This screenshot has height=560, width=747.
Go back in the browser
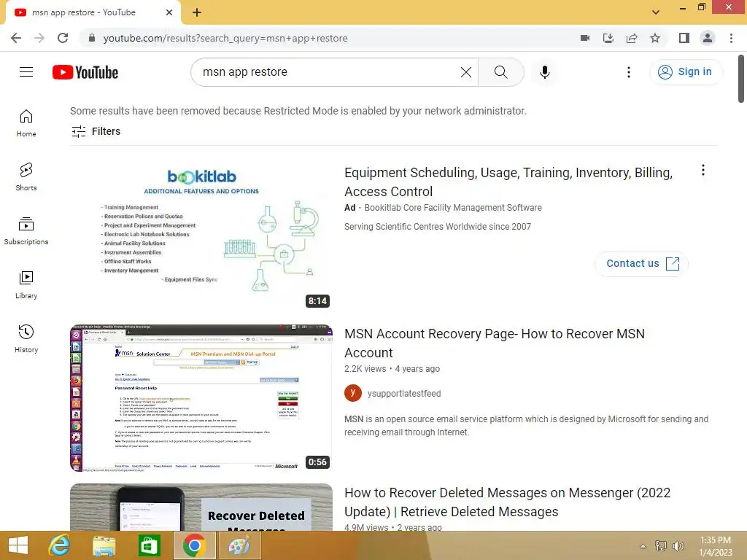[16, 38]
